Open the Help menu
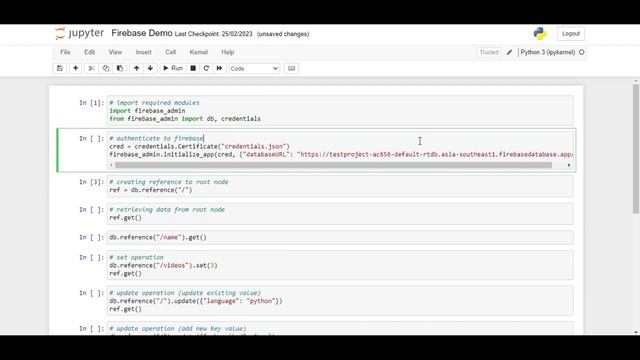Image resolution: width=640 pixels, height=360 pixels. pyautogui.click(x=227, y=52)
